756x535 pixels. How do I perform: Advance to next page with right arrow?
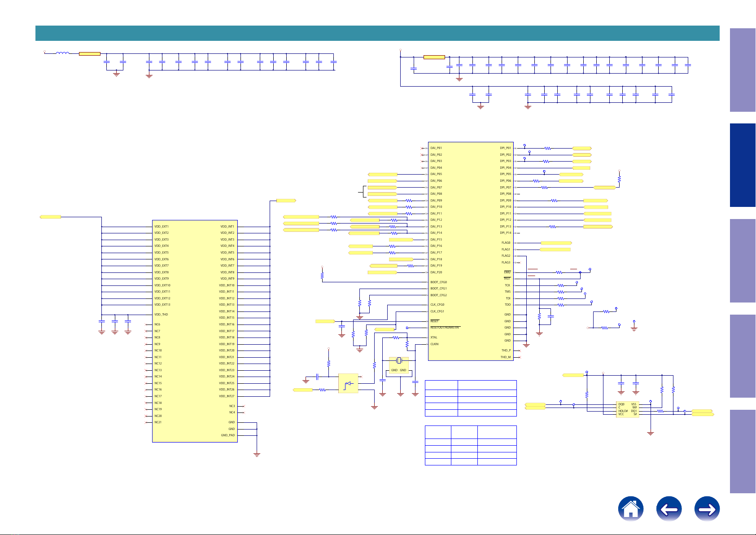(707, 509)
